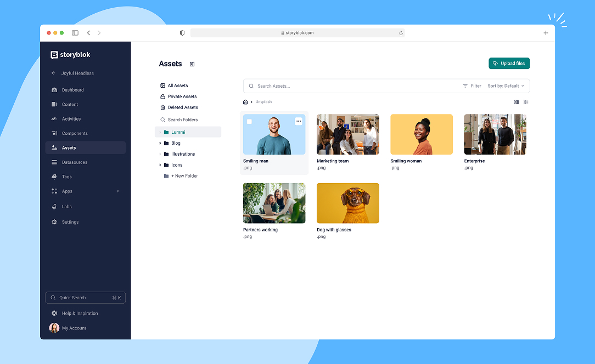This screenshot has height=364, width=595.
Task: Expand the Blog folder chevron
Action: [x=160, y=143]
